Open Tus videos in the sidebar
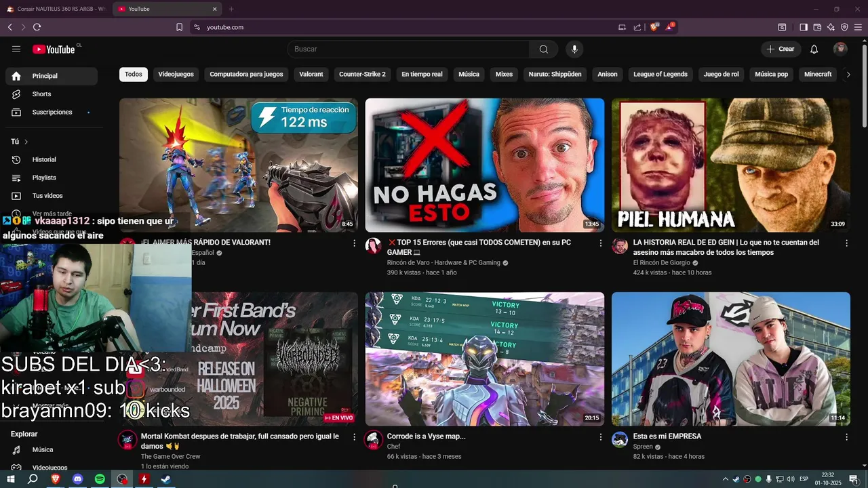The height and width of the screenshot is (488, 868). pos(52,196)
